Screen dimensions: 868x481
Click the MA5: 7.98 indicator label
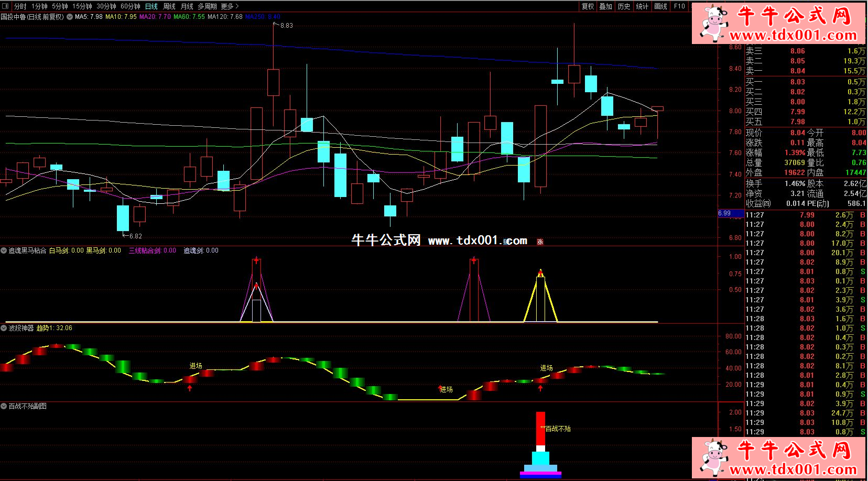pos(89,17)
